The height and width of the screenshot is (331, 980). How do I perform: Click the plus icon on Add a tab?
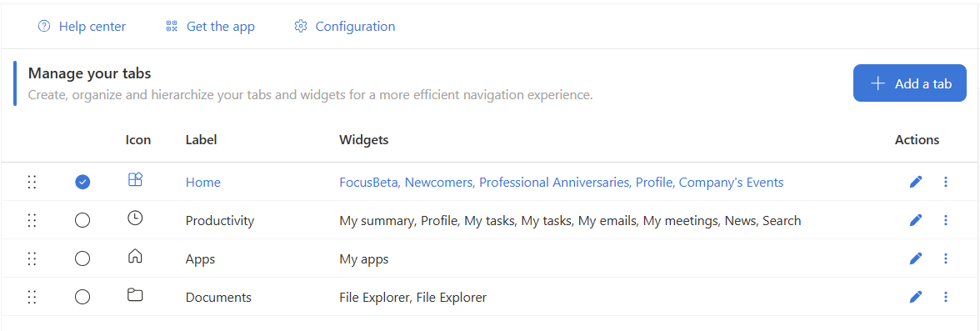(878, 83)
